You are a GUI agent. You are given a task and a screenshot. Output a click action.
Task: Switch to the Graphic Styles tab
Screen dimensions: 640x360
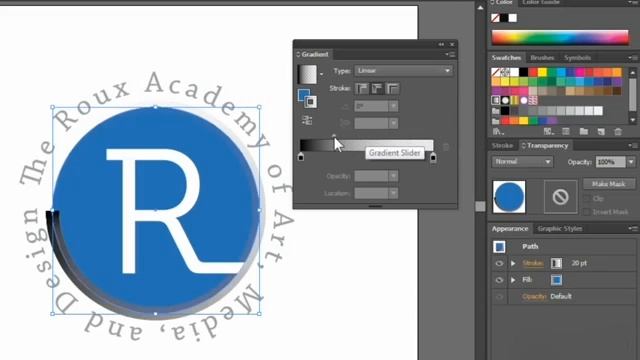[x=560, y=229]
